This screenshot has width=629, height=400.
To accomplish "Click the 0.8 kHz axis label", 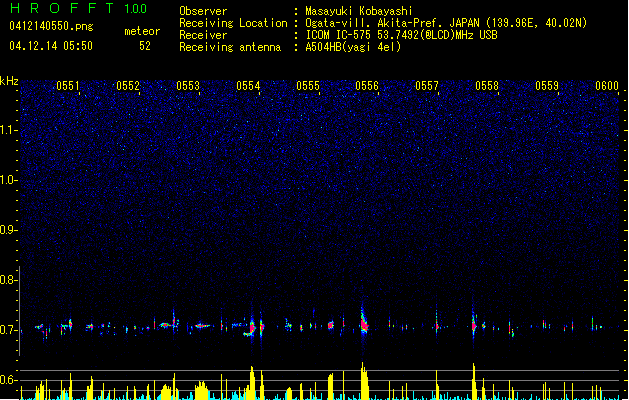I will 9,280.
